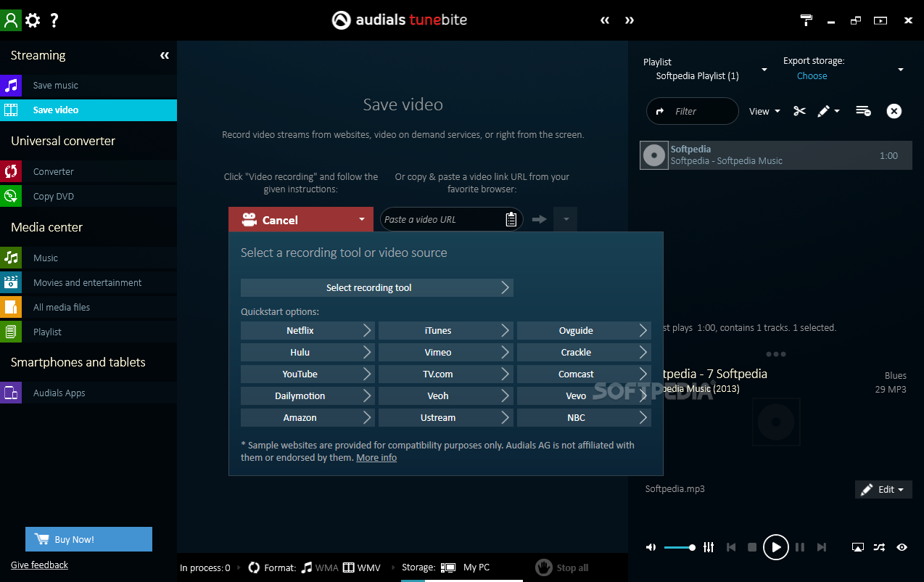This screenshot has width=924, height=582.
Task: Go back with the double-left arrows in title bar
Action: pyautogui.click(x=605, y=20)
